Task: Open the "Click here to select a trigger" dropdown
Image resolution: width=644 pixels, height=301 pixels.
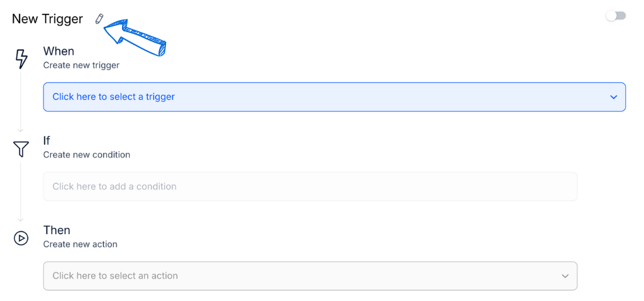Action: (335, 97)
